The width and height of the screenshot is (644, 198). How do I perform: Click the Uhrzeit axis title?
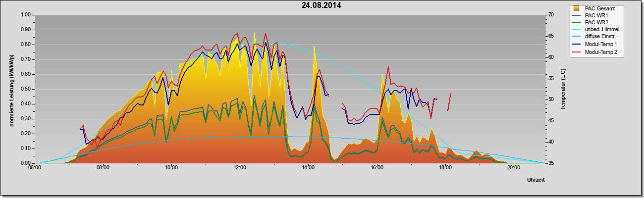coord(536,180)
